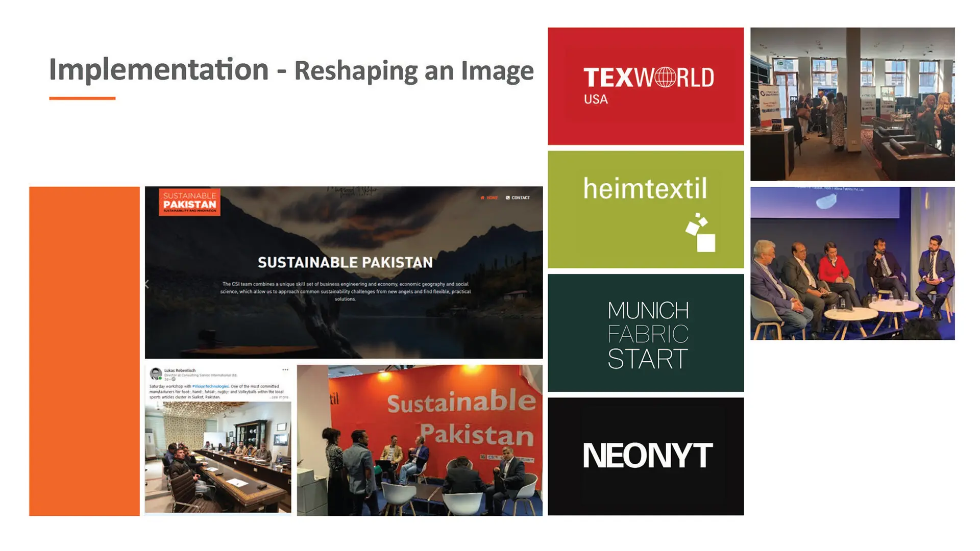Click the Texworld USA logo tile
The image size is (980, 551).
(646, 86)
